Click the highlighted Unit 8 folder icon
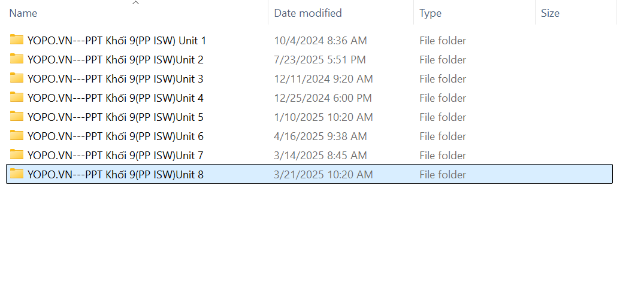This screenshot has width=644, height=301. 17,174
